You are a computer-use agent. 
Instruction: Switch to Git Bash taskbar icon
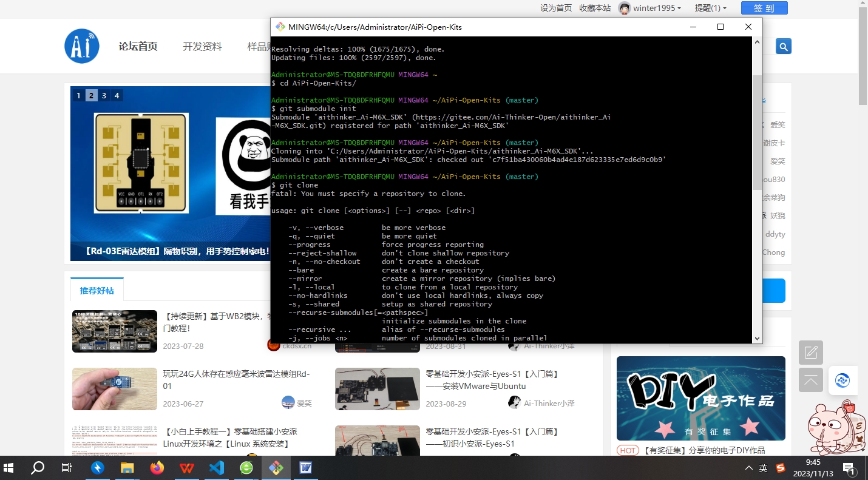[276, 468]
